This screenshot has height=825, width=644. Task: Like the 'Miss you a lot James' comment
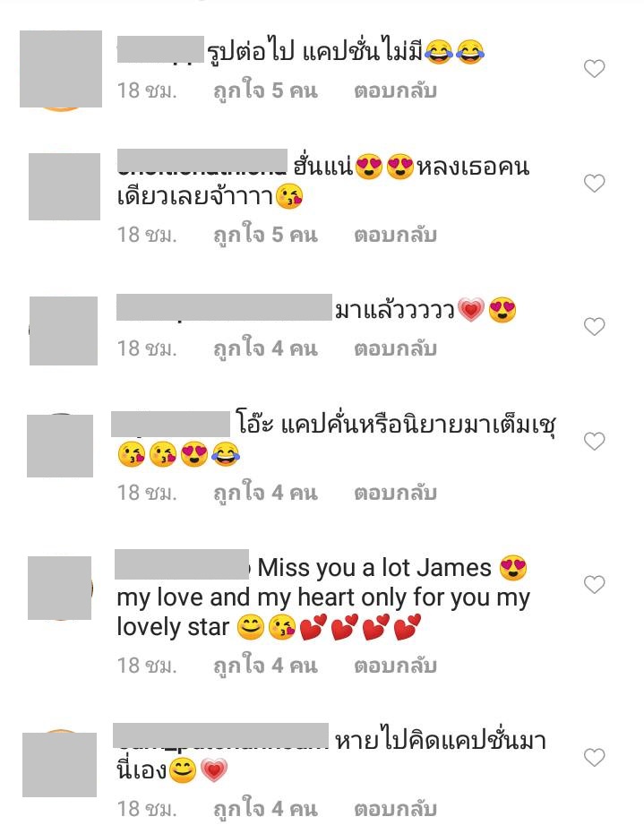point(595,585)
